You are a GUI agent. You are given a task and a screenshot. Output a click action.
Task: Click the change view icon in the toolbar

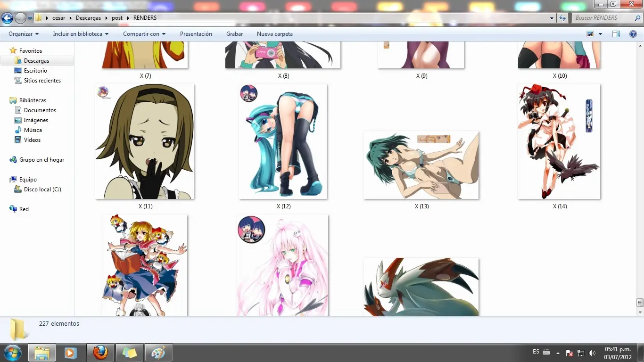590,34
